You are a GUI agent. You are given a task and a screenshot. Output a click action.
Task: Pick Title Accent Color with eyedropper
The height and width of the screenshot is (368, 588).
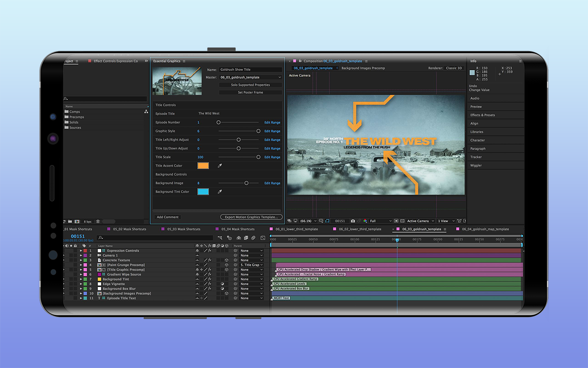pos(220,166)
